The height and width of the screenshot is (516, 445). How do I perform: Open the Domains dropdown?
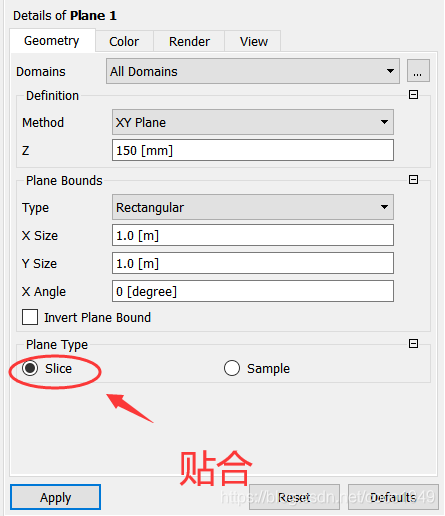pos(253,71)
